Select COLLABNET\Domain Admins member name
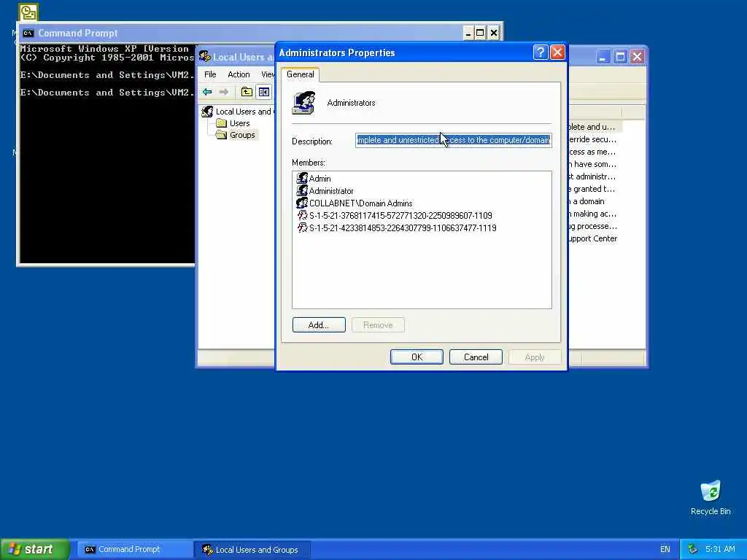 [x=360, y=203]
